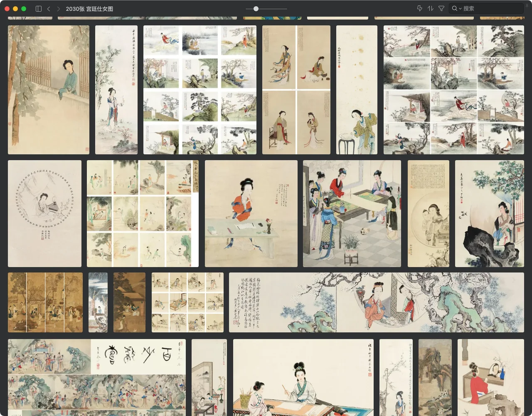The width and height of the screenshot is (532, 416).
Task: Open nine-panel collage of ladies weaving
Action: click(x=187, y=302)
